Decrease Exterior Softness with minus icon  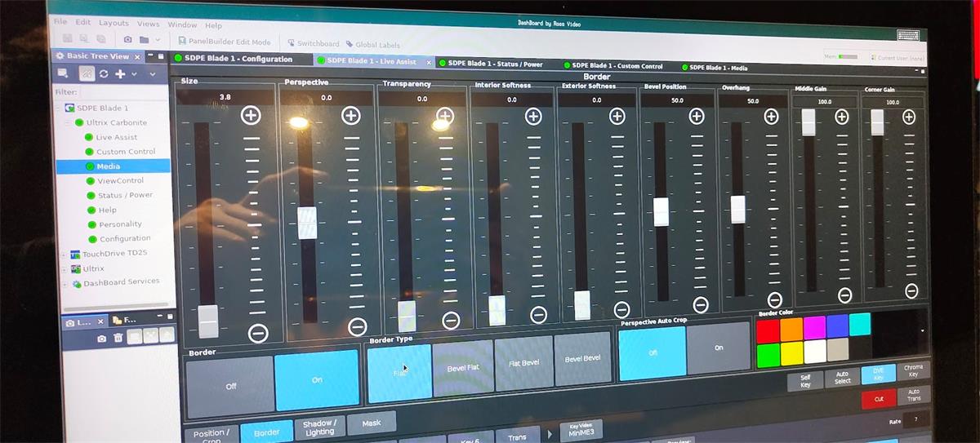click(x=621, y=310)
